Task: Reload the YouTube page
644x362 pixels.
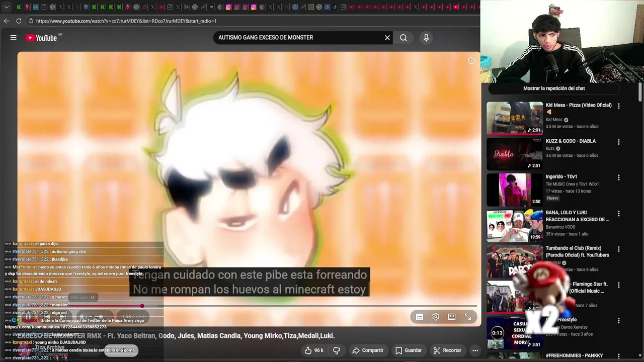Action: click(19, 21)
